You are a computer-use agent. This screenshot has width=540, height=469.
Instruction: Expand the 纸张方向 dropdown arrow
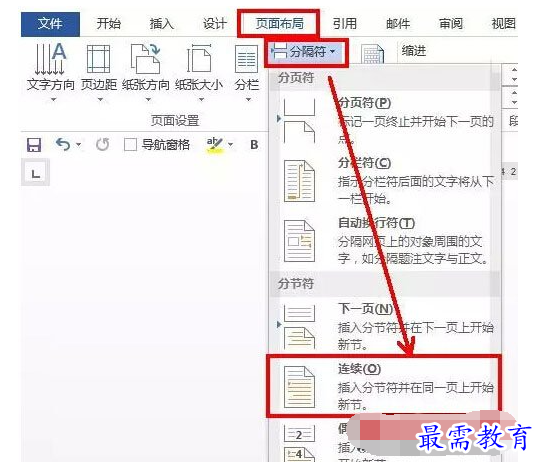(x=148, y=100)
